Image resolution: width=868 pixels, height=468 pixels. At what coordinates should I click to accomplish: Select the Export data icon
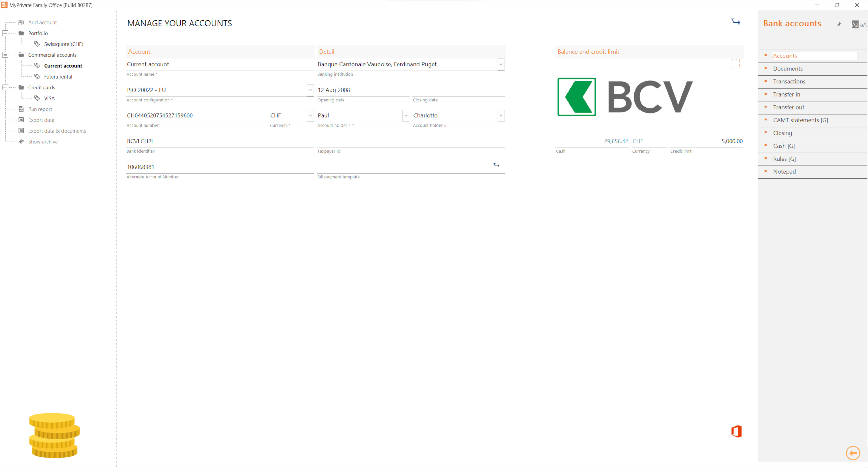point(21,120)
